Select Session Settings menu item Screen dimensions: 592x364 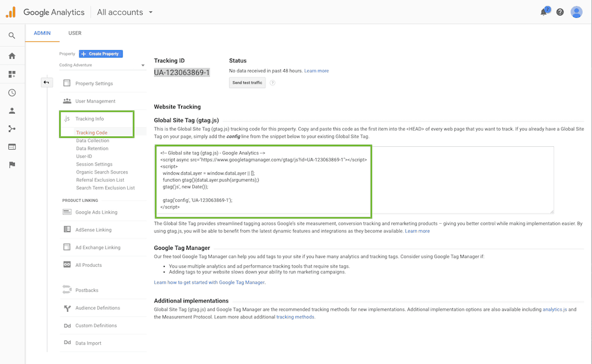pos(94,165)
